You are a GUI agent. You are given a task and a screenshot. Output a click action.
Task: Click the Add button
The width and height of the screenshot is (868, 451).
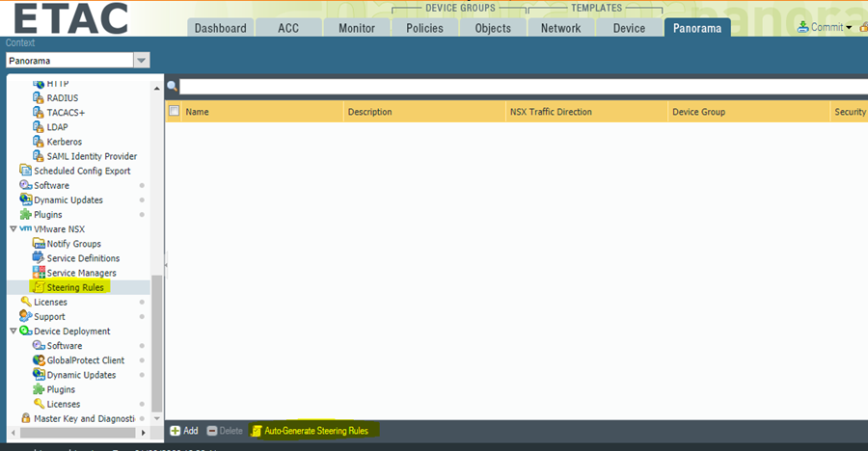[184, 431]
